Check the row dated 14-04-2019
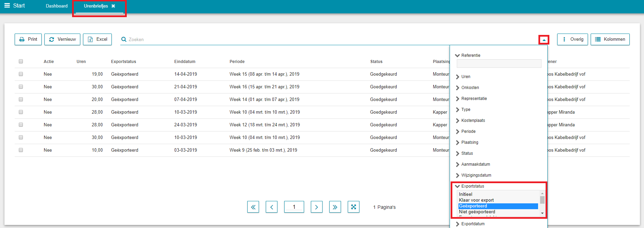This screenshot has width=644, height=228. 21,74
